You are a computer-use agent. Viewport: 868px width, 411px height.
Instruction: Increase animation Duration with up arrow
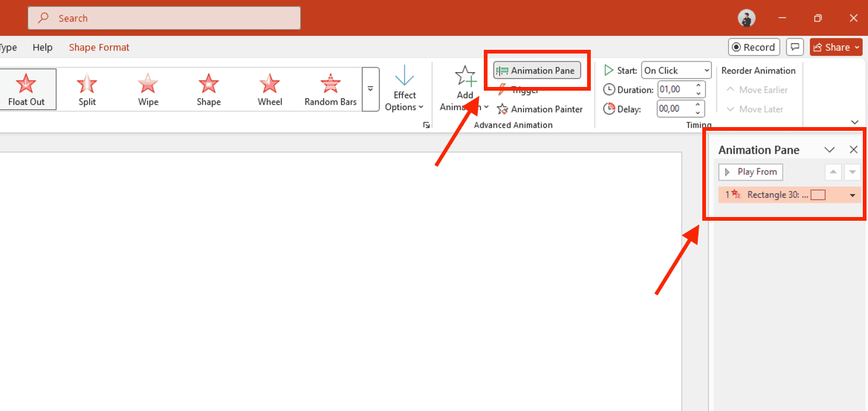point(699,85)
